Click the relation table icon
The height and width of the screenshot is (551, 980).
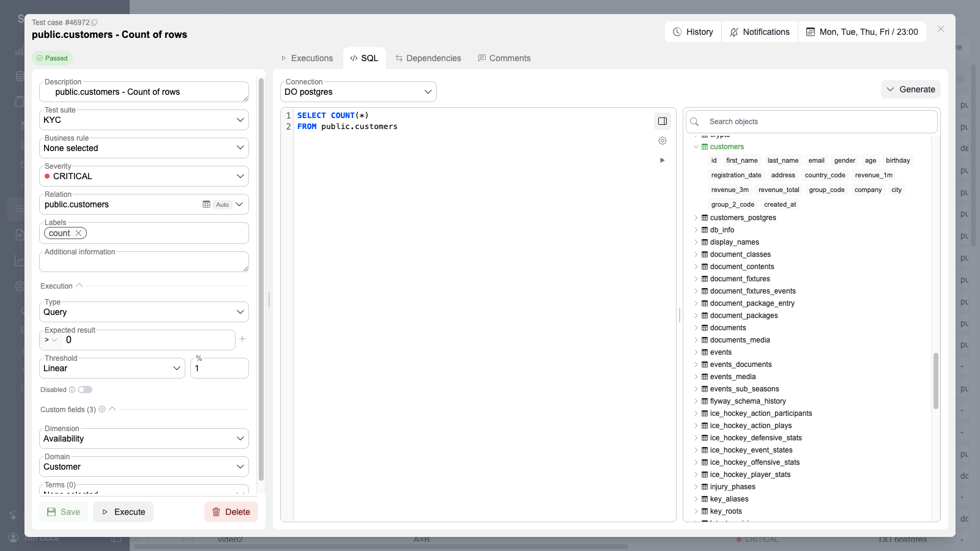(206, 204)
